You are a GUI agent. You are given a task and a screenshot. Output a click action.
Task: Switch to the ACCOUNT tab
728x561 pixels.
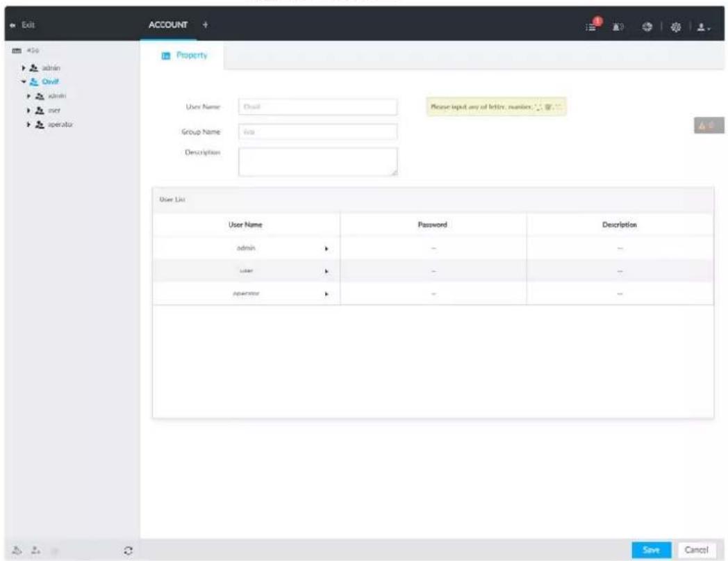tap(168, 24)
